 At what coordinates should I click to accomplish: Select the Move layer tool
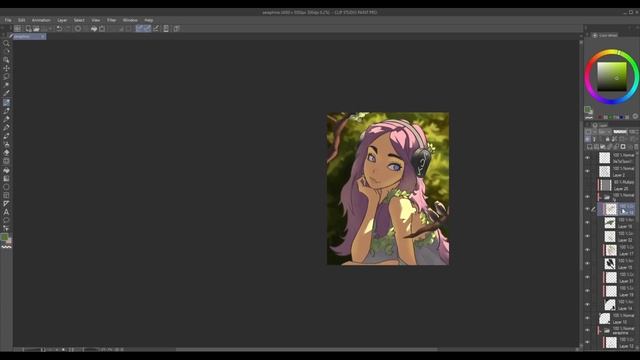(x=6, y=68)
